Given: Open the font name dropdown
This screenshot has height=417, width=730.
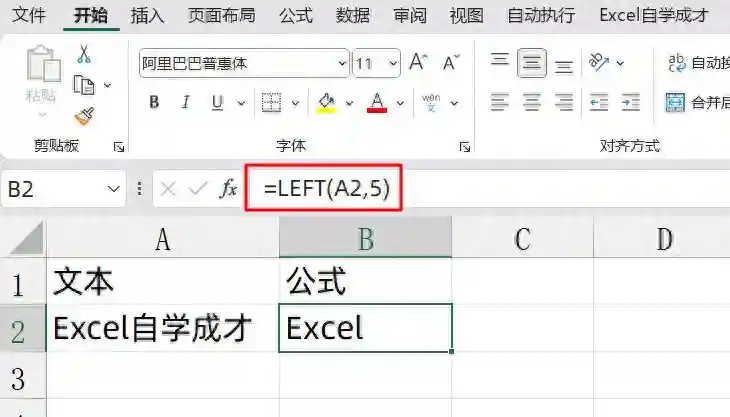Looking at the screenshot, I should coord(342,63).
